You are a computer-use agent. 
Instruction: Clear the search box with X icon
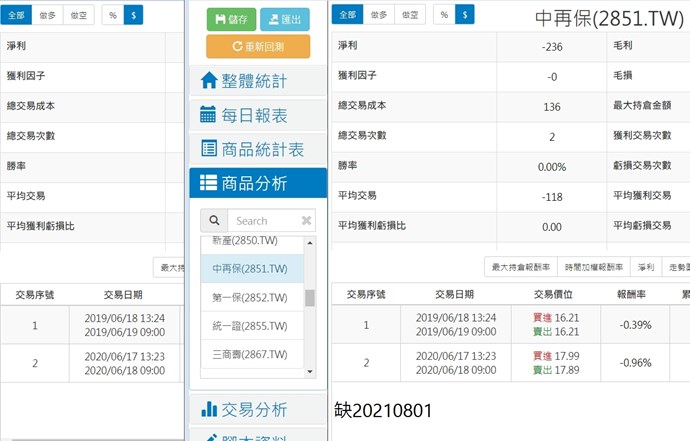tap(306, 221)
